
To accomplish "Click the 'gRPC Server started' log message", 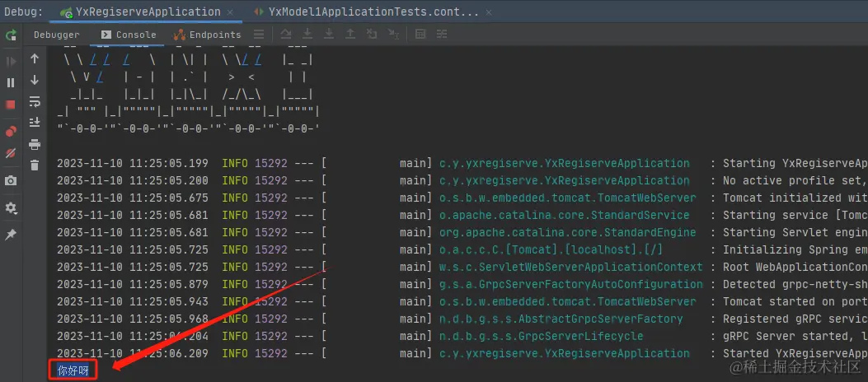I will point(795,336).
